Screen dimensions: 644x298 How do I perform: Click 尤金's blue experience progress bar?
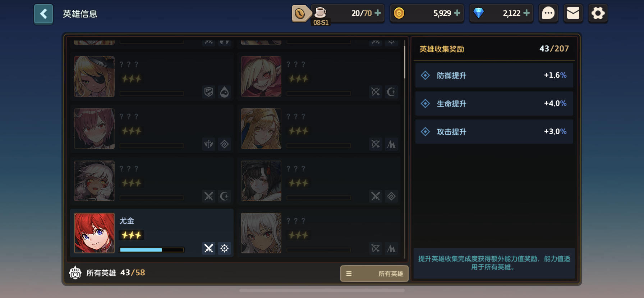152,250
